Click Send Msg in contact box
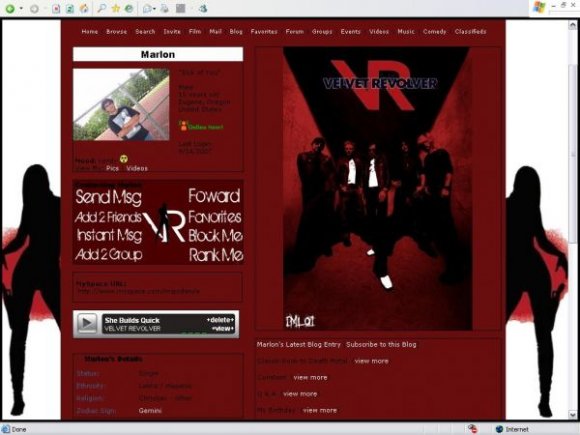Screen dimensions: 580x435 pos(108,197)
